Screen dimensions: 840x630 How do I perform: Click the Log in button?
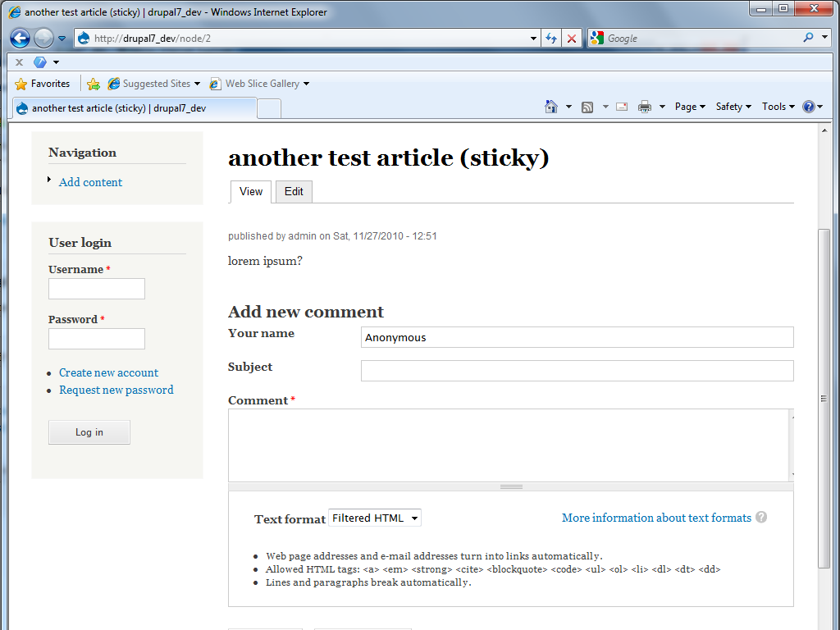(x=89, y=432)
